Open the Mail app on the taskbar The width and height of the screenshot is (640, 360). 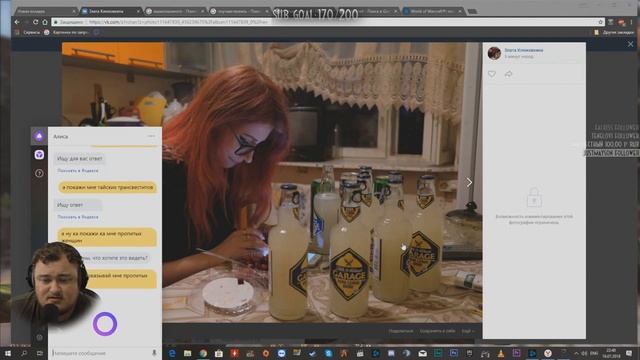(422, 353)
